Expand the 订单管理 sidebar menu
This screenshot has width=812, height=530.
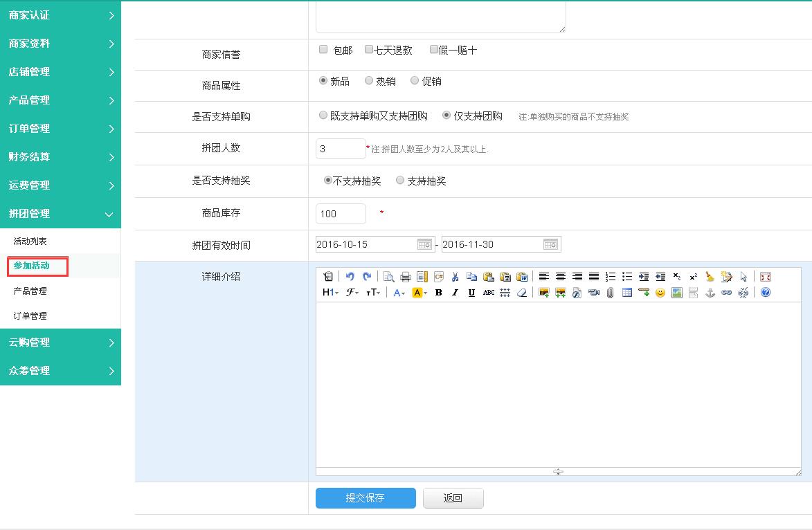(60, 129)
